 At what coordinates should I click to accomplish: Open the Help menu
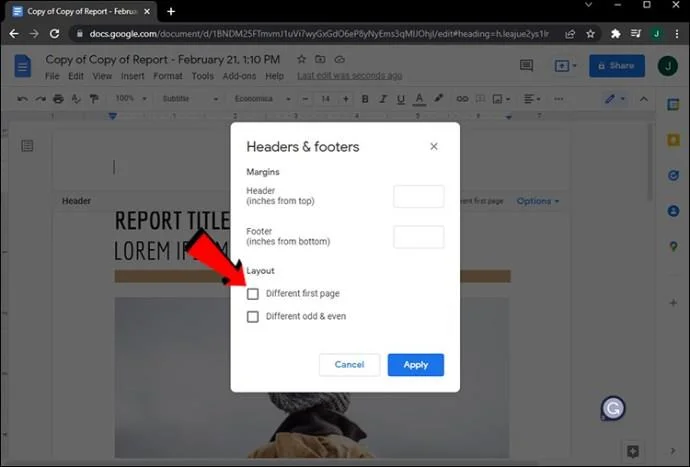click(274, 76)
